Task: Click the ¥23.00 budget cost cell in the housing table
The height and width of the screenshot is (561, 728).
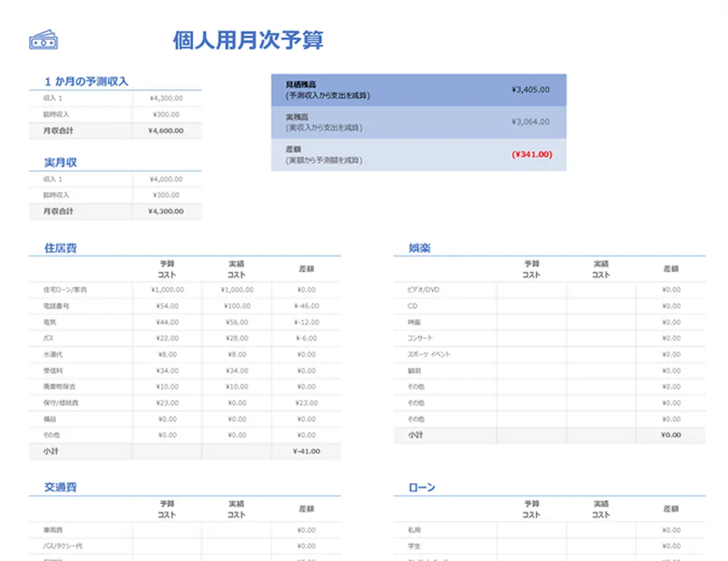Action: pos(167,403)
